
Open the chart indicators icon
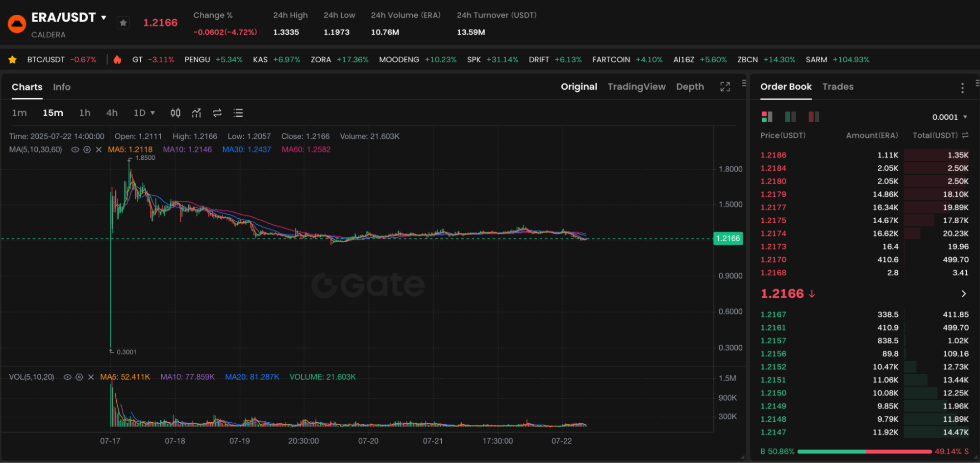(197, 113)
